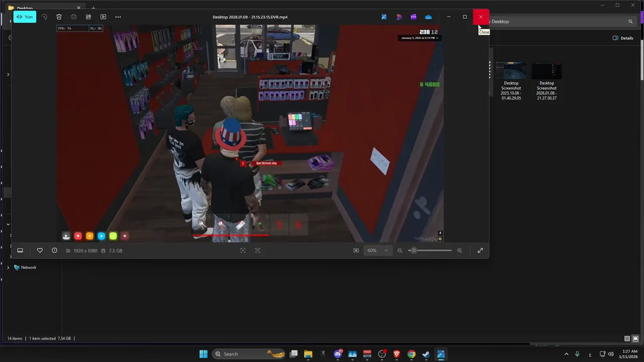Image resolution: width=644 pixels, height=362 pixels.
Task: Click the zoom out magnifier icon
Action: click(x=400, y=250)
